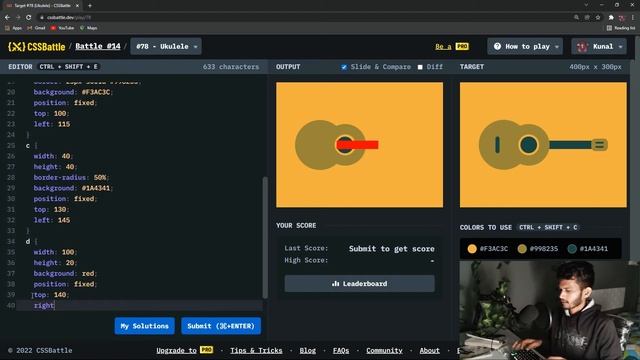Open the Chrome menu with three dots
This screenshot has height=360, width=640.
point(633,18)
